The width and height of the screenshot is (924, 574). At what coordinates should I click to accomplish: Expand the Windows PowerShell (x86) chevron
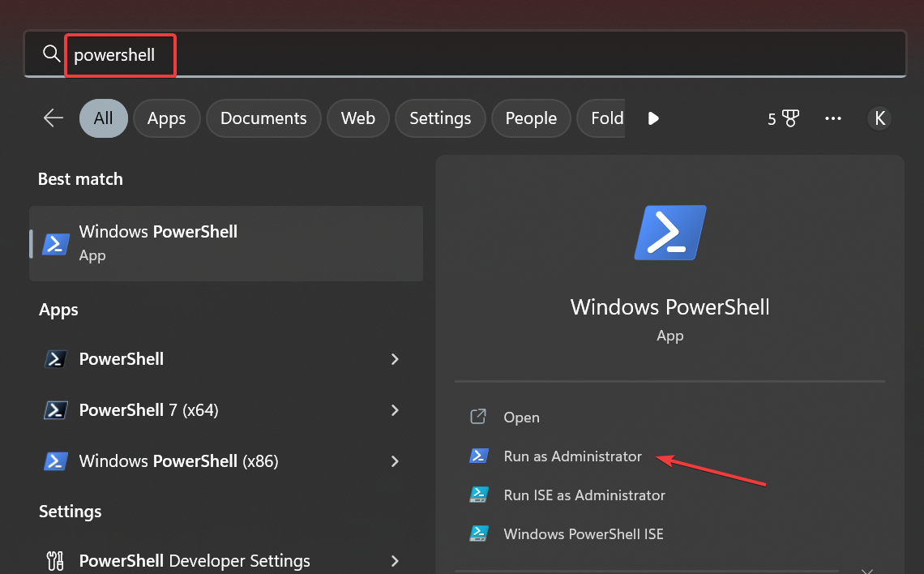(x=395, y=460)
